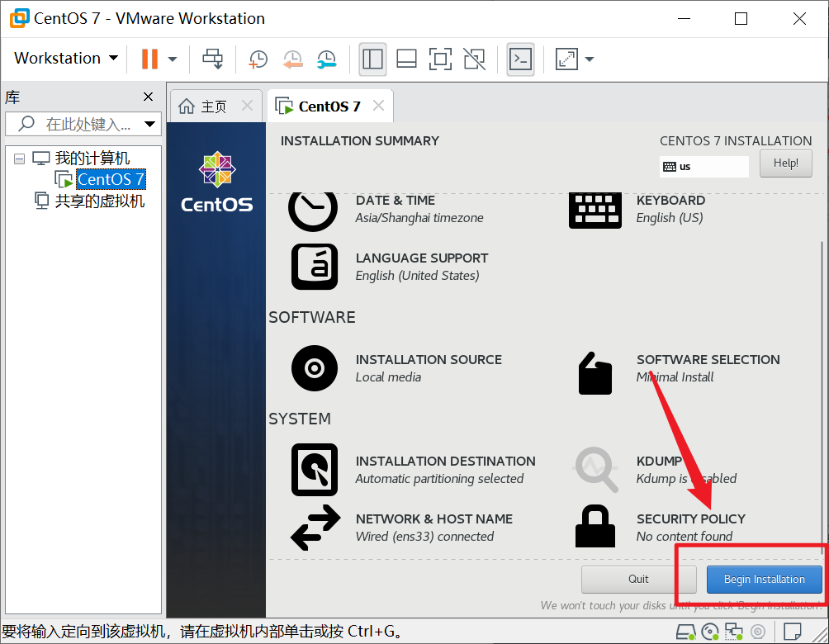
Task: Collapse the 我的计算机 tree node
Action: [19, 159]
